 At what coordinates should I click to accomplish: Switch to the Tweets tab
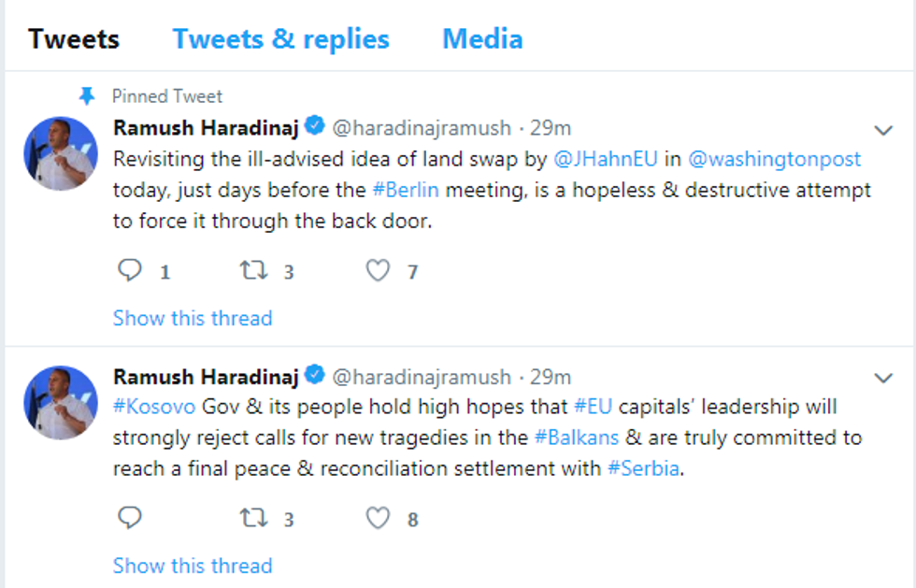coord(74,39)
